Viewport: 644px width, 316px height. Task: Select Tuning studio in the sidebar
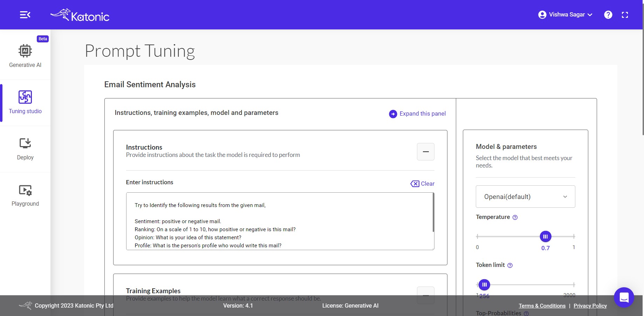25,103
